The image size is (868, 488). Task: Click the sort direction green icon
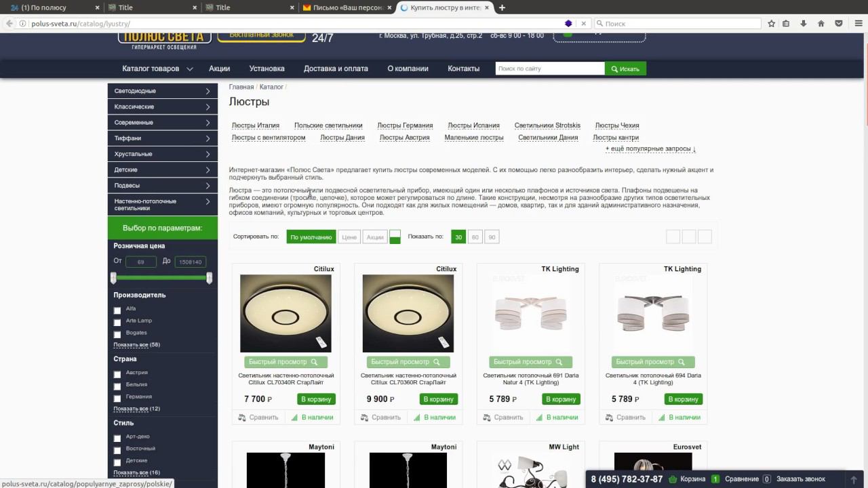point(395,237)
